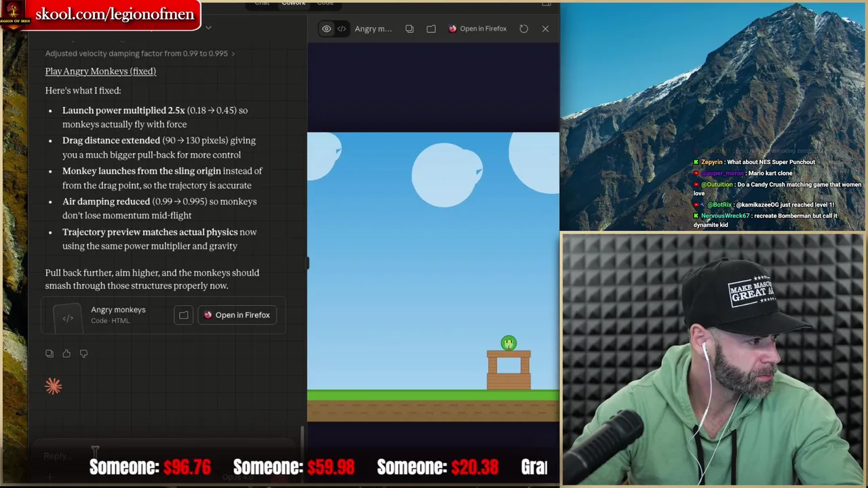
Task: Select the 'Launch power multiplied 2.5x' text
Action: pyautogui.click(x=123, y=110)
